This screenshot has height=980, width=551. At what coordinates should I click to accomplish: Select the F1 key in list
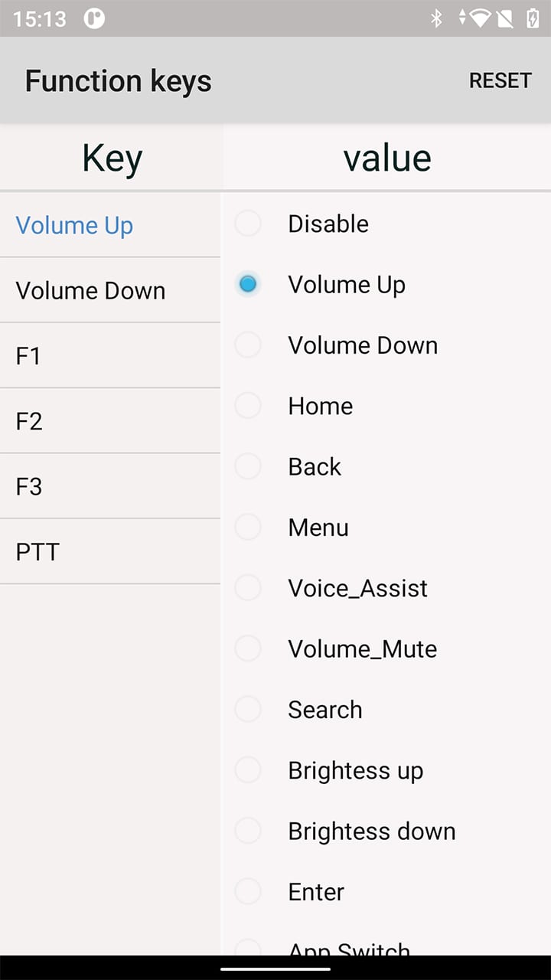(x=110, y=355)
